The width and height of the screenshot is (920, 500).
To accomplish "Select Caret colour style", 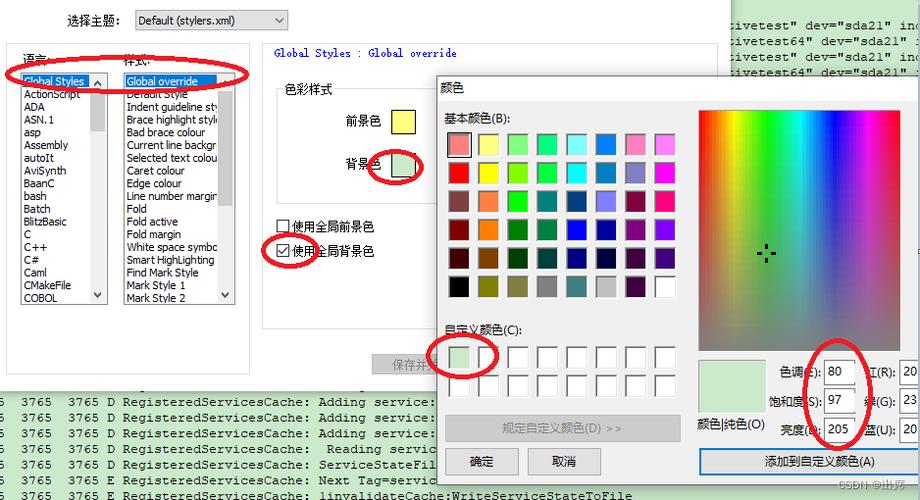I will point(155,171).
